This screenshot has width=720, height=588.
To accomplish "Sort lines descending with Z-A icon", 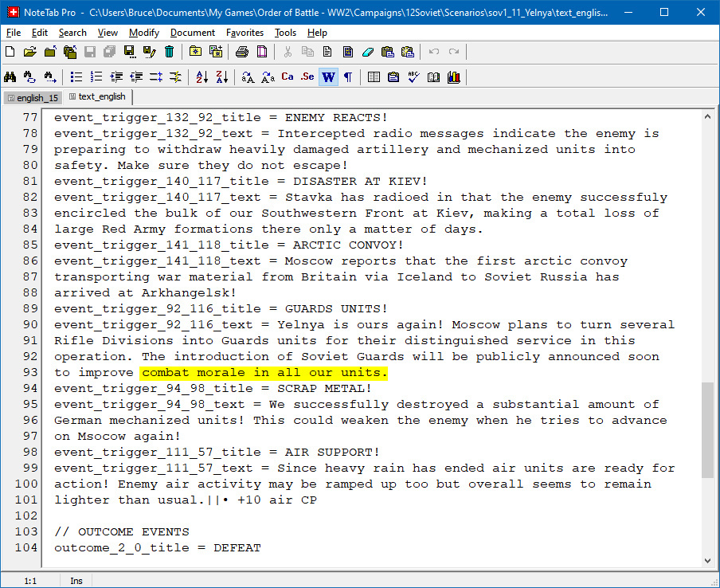I will (222, 76).
